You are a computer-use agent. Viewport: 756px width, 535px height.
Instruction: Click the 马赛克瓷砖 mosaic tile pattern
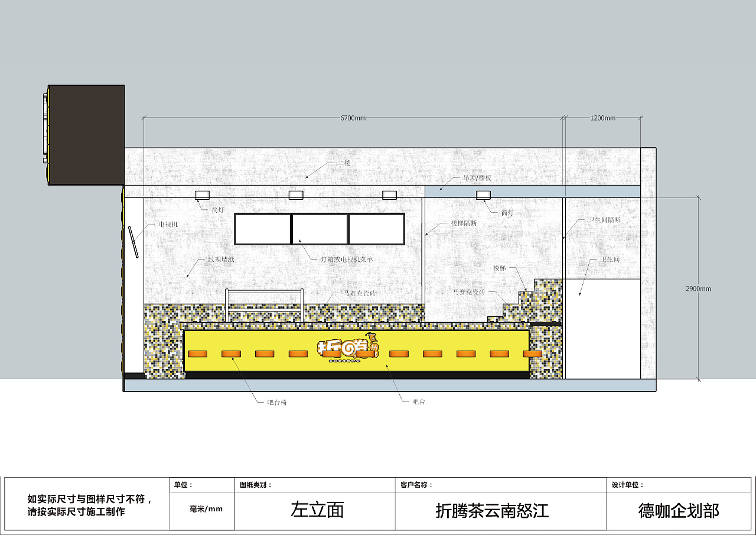(x=165, y=313)
